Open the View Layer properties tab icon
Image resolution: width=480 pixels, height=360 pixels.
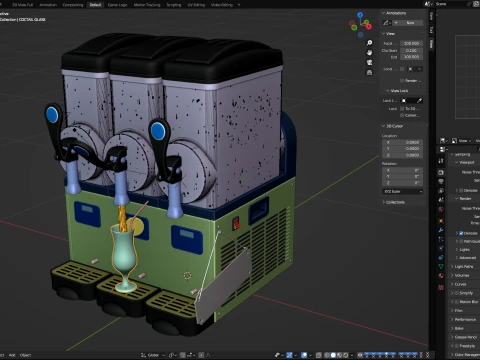[x=441, y=191]
